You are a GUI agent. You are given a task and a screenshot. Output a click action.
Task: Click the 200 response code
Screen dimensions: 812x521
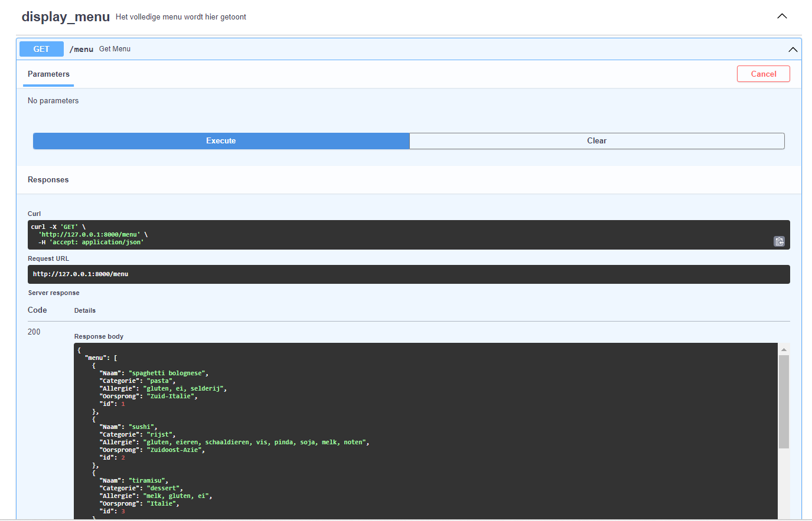tap(34, 331)
